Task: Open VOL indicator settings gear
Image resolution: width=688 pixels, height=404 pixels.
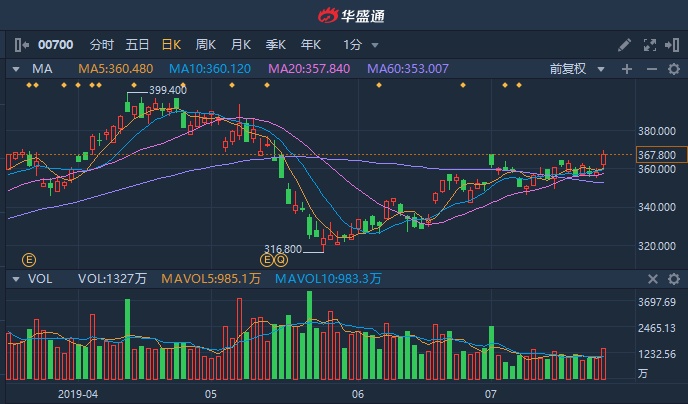Action: click(x=674, y=280)
